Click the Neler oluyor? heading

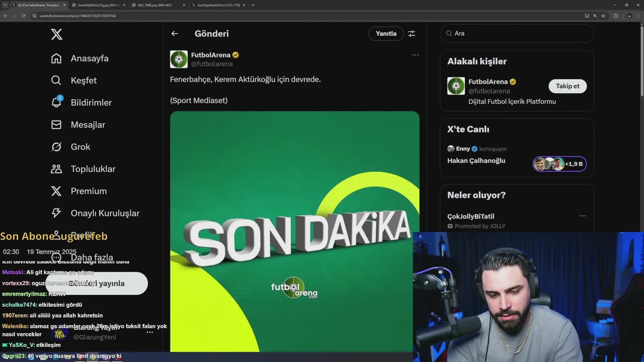[x=476, y=195]
